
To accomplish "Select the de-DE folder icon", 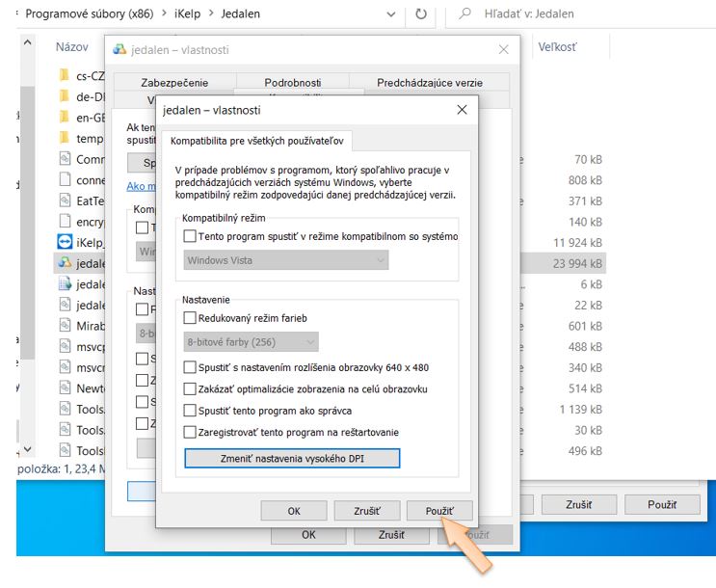I will (65, 96).
